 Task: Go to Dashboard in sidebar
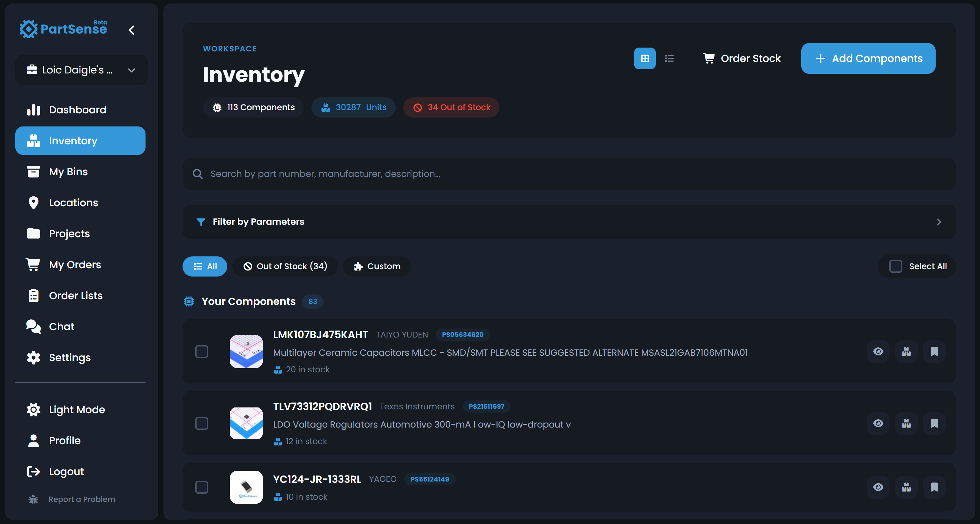click(x=80, y=110)
